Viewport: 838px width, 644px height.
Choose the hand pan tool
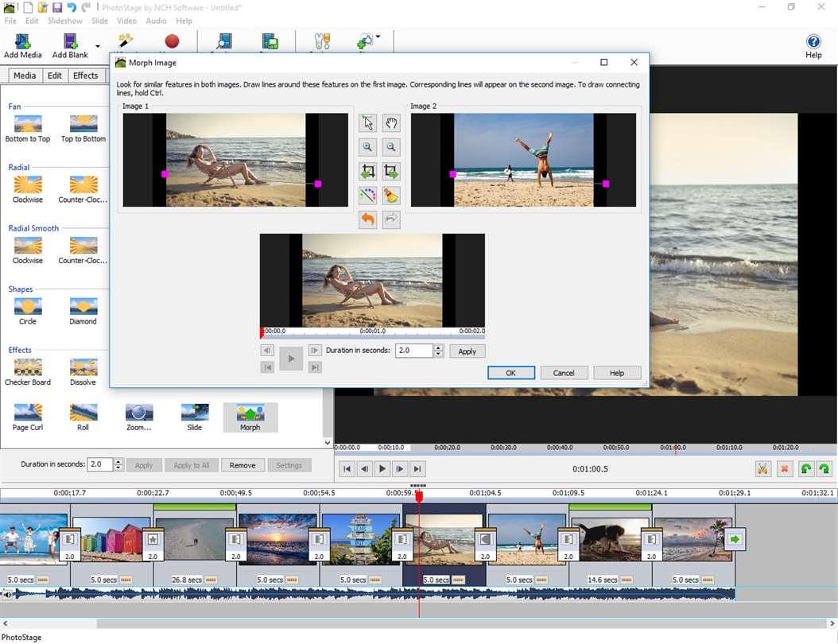390,122
